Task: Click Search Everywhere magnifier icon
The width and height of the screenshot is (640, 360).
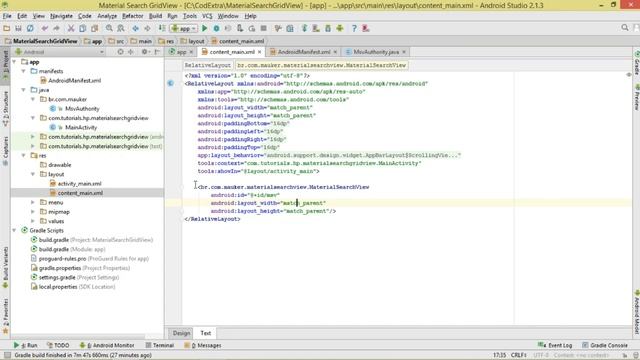Action: [x=624, y=28]
